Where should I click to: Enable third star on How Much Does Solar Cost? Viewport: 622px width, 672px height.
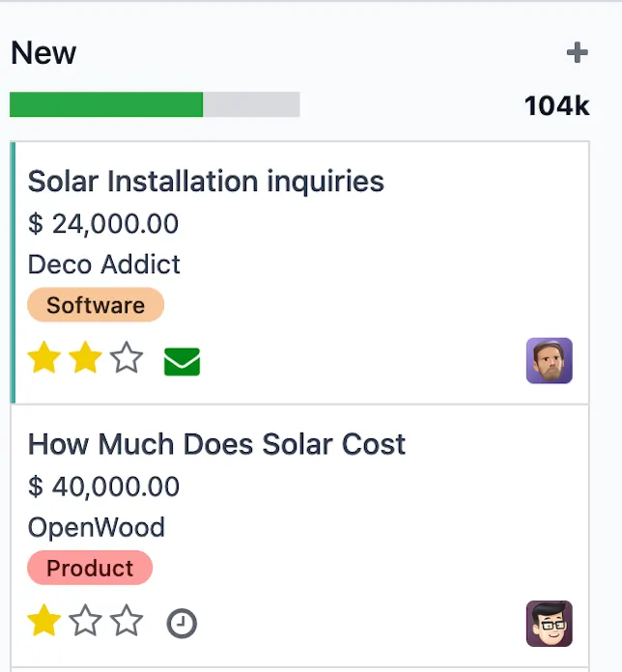[x=127, y=620]
